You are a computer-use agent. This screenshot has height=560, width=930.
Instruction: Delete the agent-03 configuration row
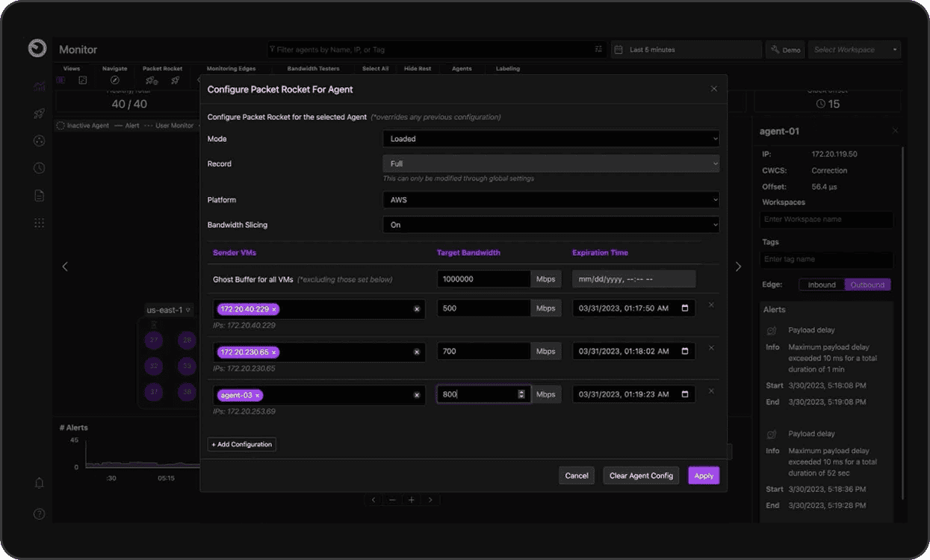tap(711, 391)
